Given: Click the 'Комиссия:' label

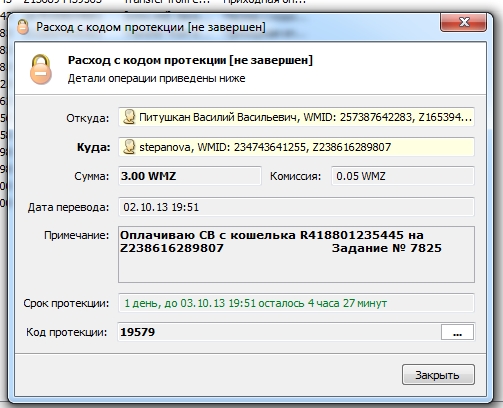Looking at the screenshot, I should click(x=295, y=176).
